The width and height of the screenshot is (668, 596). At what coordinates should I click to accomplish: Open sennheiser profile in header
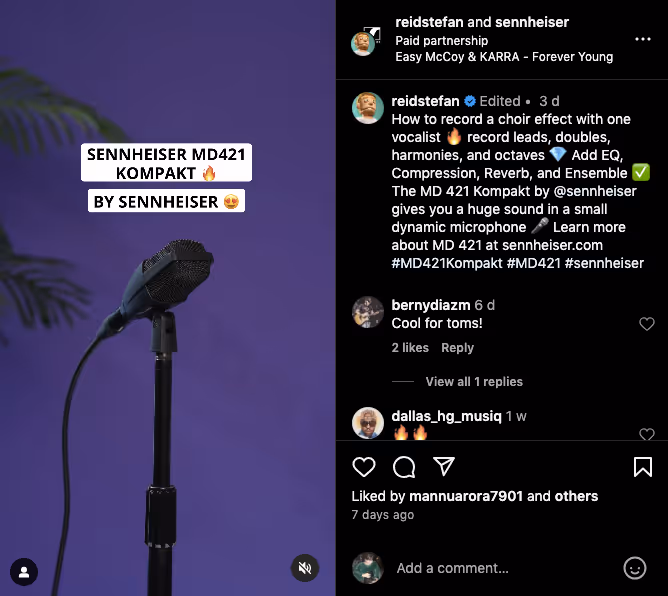click(532, 22)
